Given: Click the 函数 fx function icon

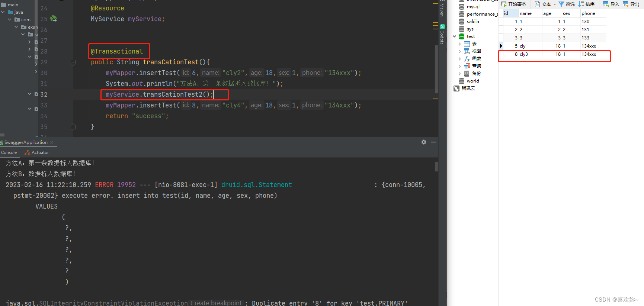Looking at the screenshot, I should click(x=467, y=59).
